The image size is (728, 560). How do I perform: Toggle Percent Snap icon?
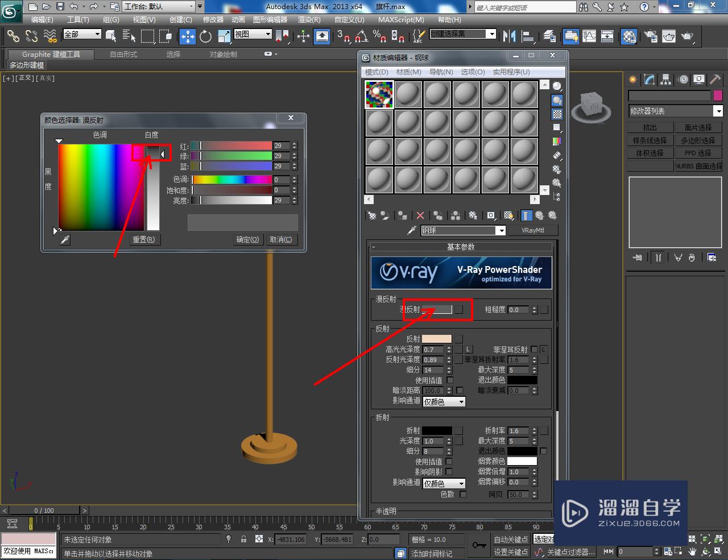pos(379,36)
